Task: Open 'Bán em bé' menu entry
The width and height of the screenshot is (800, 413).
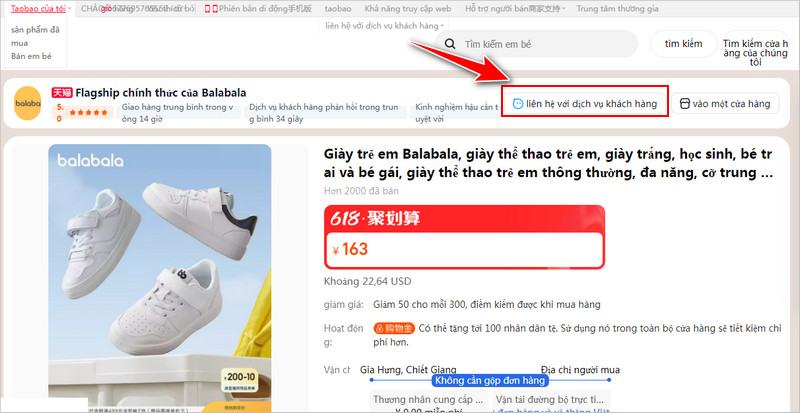Action: click(x=31, y=56)
